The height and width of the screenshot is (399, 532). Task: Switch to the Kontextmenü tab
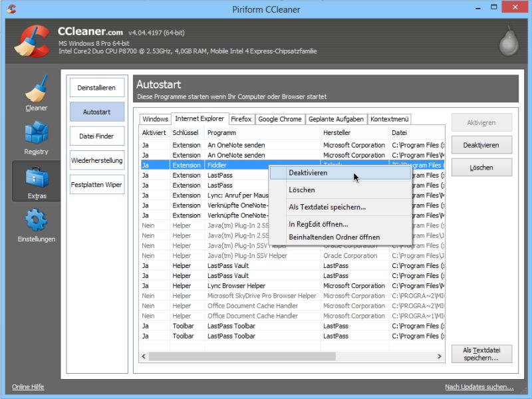pyautogui.click(x=389, y=119)
